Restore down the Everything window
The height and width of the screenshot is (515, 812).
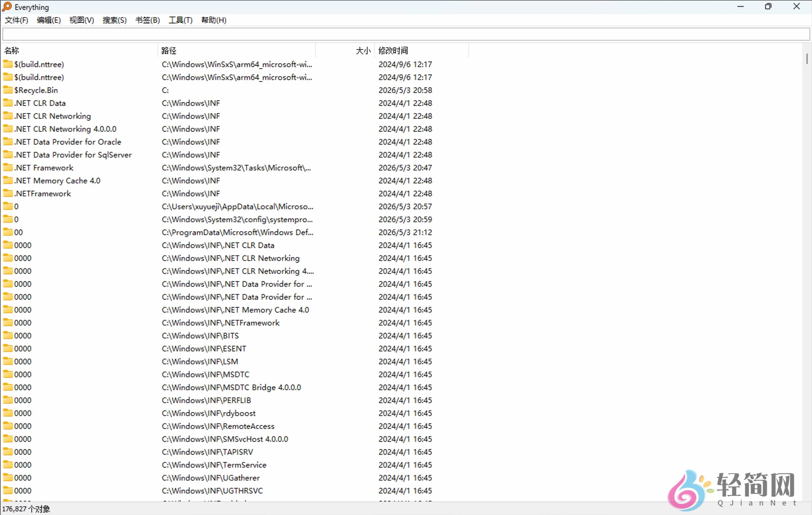point(768,6)
